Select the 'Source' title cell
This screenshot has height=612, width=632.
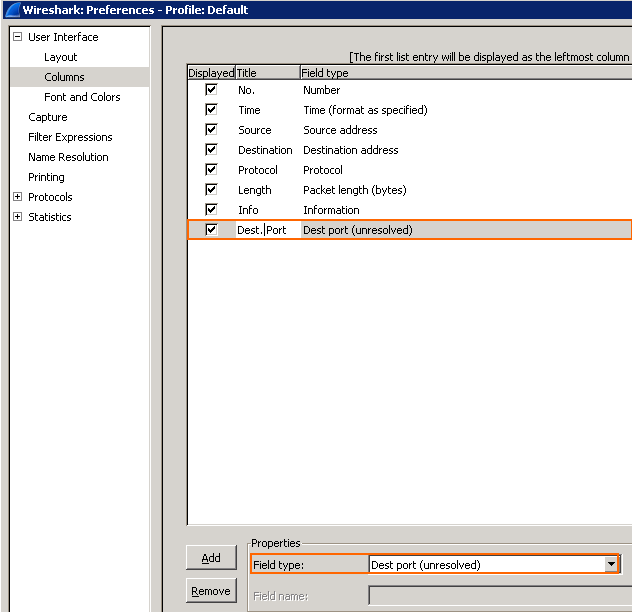pos(255,130)
